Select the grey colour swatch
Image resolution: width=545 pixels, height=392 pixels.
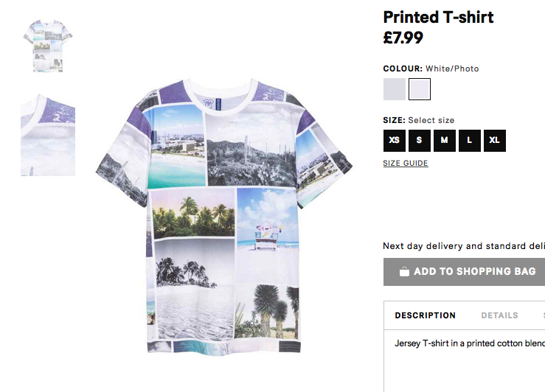tap(394, 89)
